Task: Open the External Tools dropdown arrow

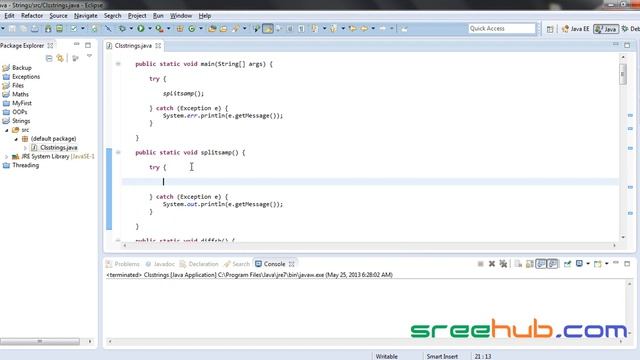Action: [169, 28]
